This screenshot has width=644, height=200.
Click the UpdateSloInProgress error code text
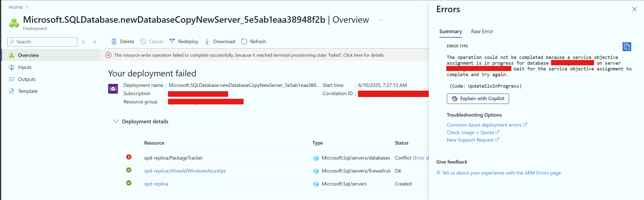(x=486, y=86)
